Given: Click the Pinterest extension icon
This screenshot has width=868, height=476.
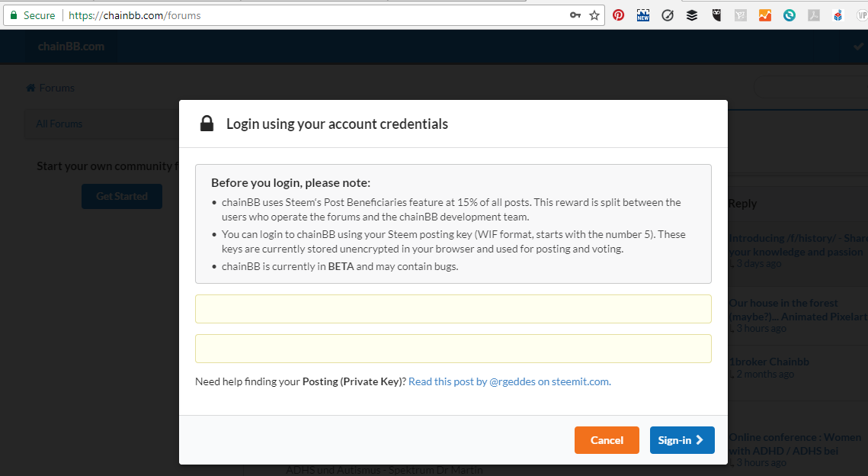Looking at the screenshot, I should coord(618,15).
